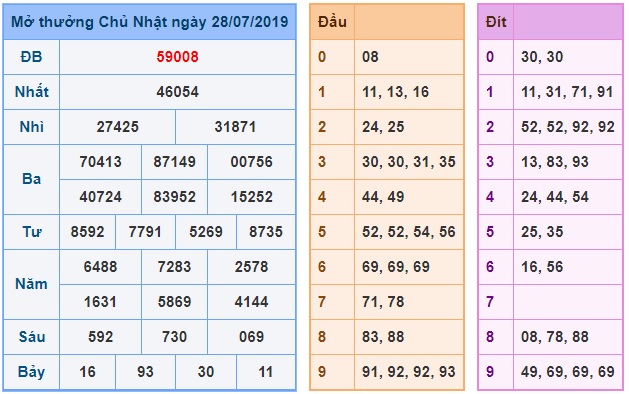
Task: Select the Đầu value '11, 13, 16'
Action: pos(395,92)
